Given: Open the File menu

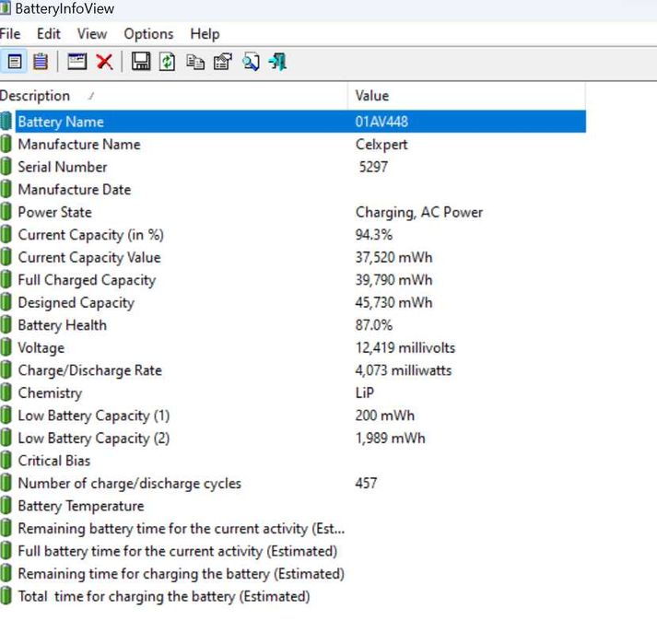Looking at the screenshot, I should pos(10,33).
